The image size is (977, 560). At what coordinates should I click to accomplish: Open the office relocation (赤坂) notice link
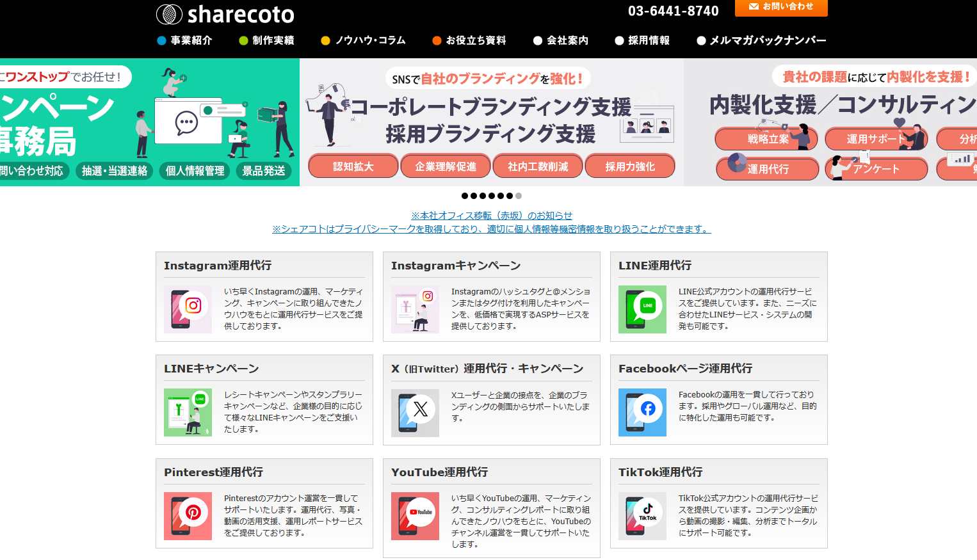click(492, 216)
